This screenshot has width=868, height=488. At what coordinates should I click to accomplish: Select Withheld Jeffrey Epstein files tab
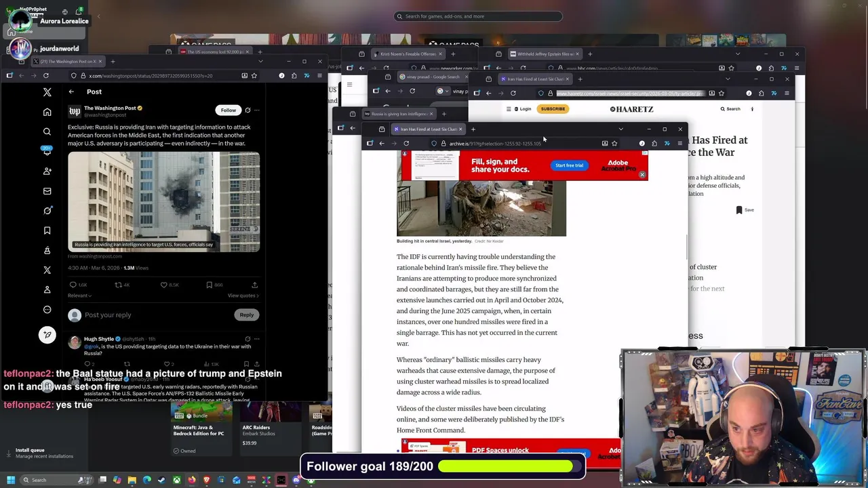(x=545, y=54)
